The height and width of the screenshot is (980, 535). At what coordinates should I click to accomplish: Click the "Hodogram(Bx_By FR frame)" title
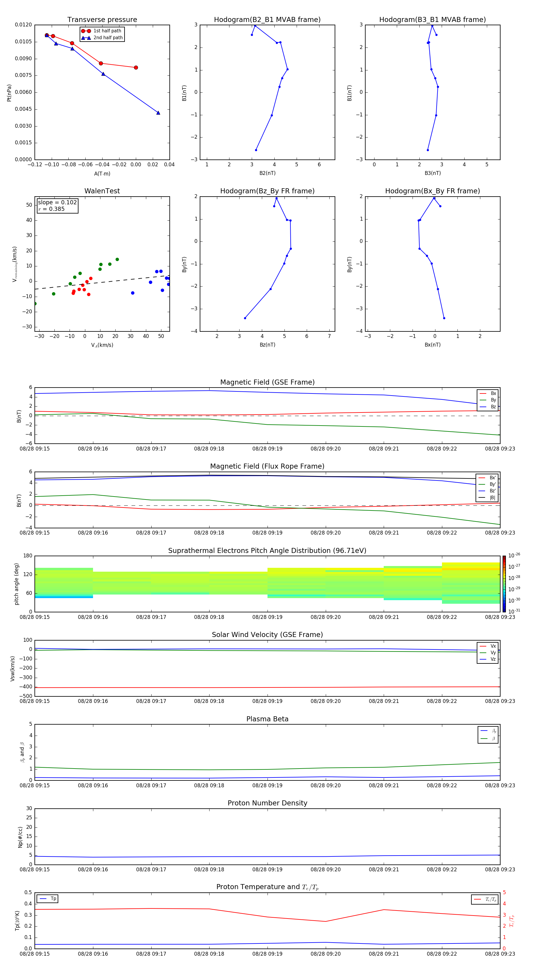click(432, 191)
